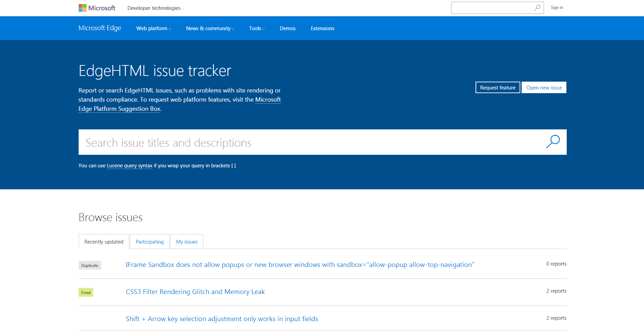644x336 pixels.
Task: Open CSS3 Filter Rendering Glitch issue
Action: (195, 292)
